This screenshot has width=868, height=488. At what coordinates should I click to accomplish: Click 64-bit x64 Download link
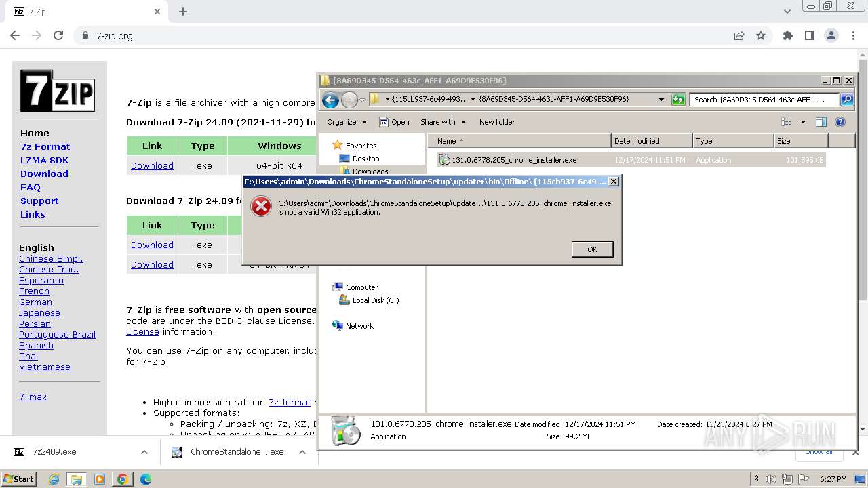tap(152, 165)
